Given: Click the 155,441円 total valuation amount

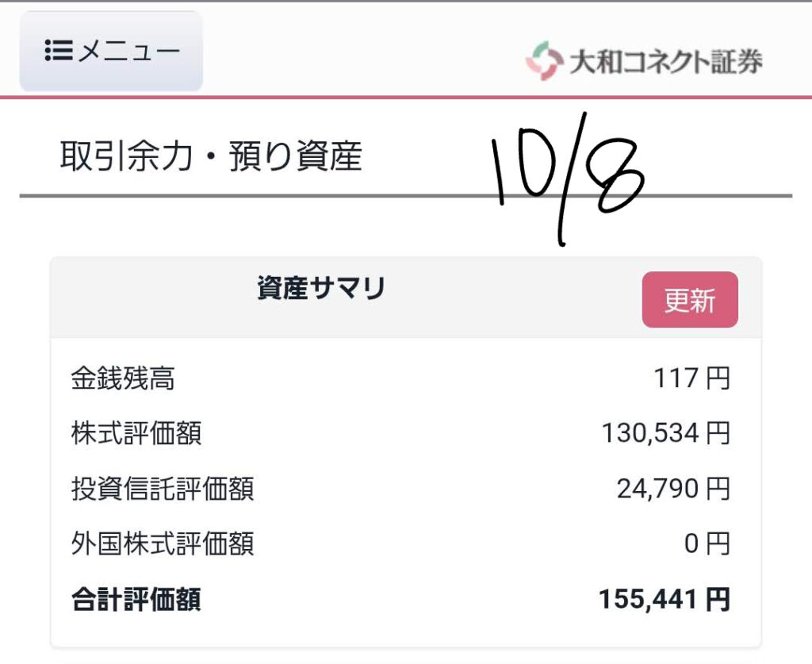Looking at the screenshot, I should 664,600.
